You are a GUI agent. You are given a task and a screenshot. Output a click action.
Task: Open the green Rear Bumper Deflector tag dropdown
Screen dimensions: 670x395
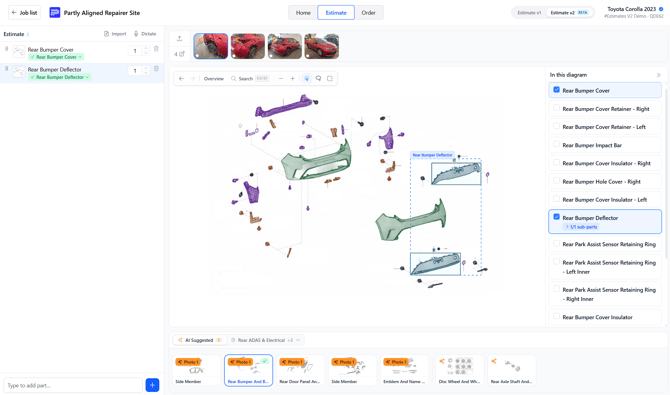[x=59, y=77]
